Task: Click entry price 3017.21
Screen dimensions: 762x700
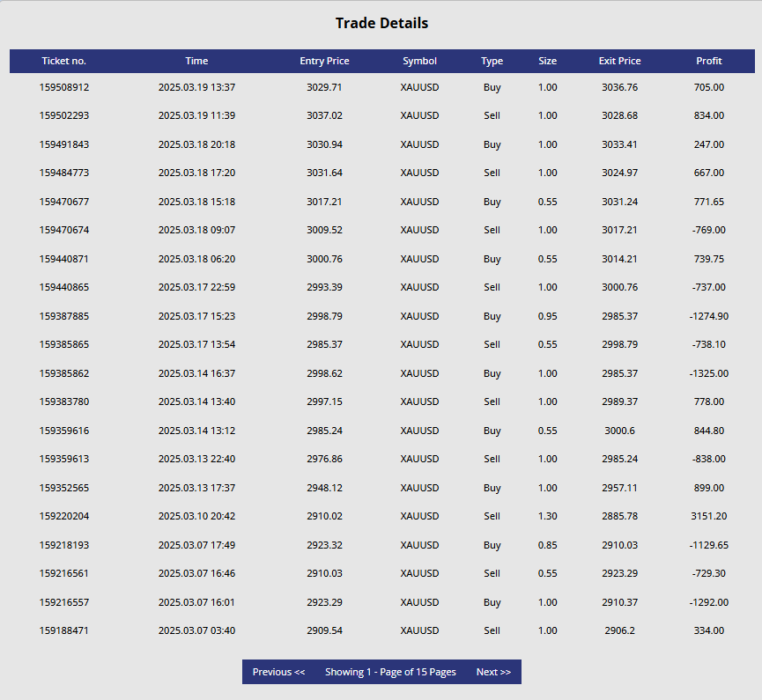Action: (x=325, y=203)
